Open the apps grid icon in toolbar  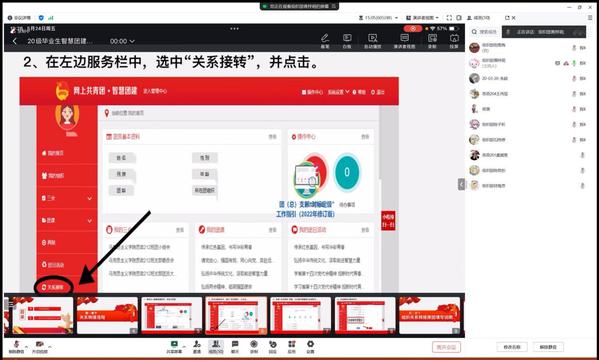[291, 347]
